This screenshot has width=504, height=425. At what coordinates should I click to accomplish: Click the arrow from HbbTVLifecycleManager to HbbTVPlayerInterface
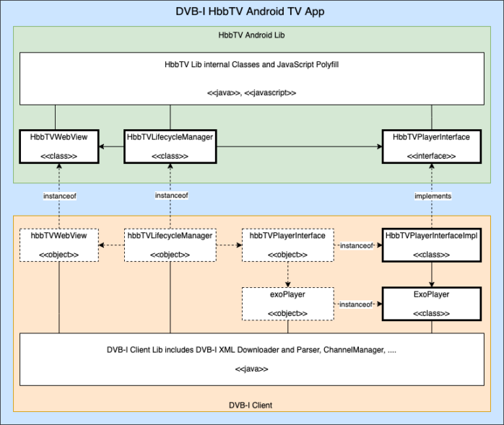300,147
